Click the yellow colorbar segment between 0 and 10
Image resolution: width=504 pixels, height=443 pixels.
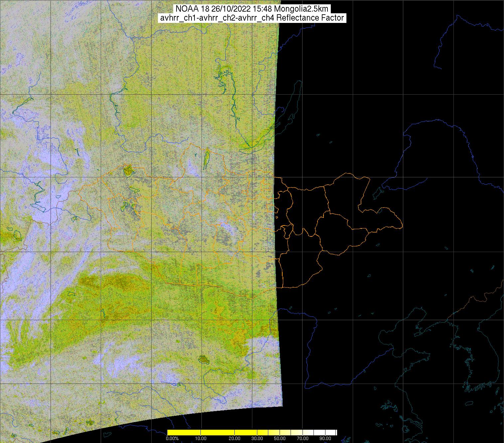click(x=184, y=432)
